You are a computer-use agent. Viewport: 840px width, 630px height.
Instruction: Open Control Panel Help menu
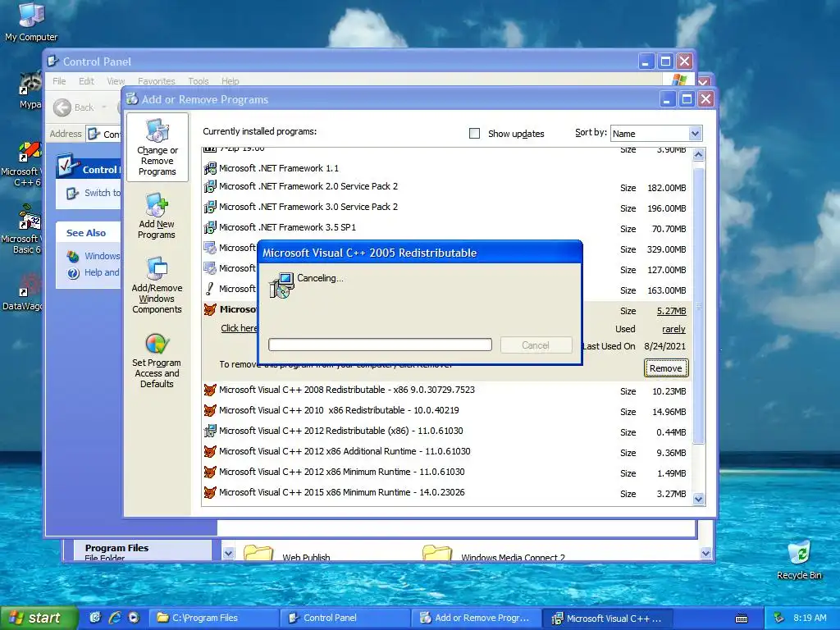click(x=231, y=81)
